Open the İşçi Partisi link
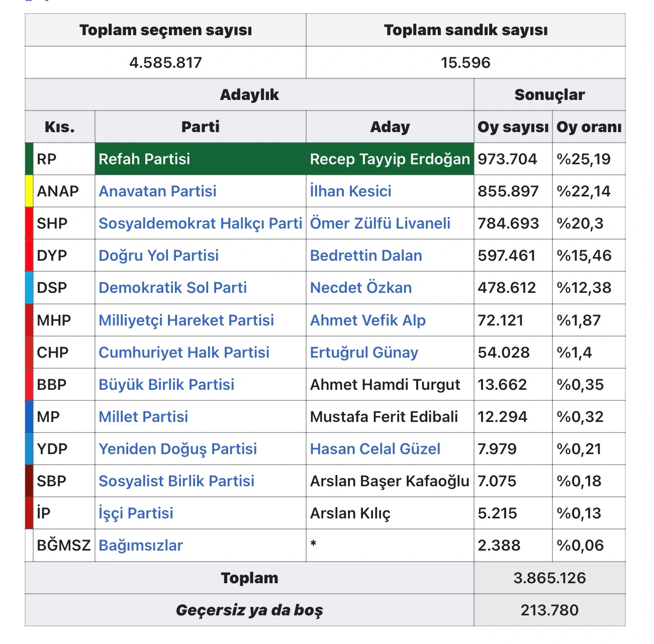 click(x=136, y=513)
